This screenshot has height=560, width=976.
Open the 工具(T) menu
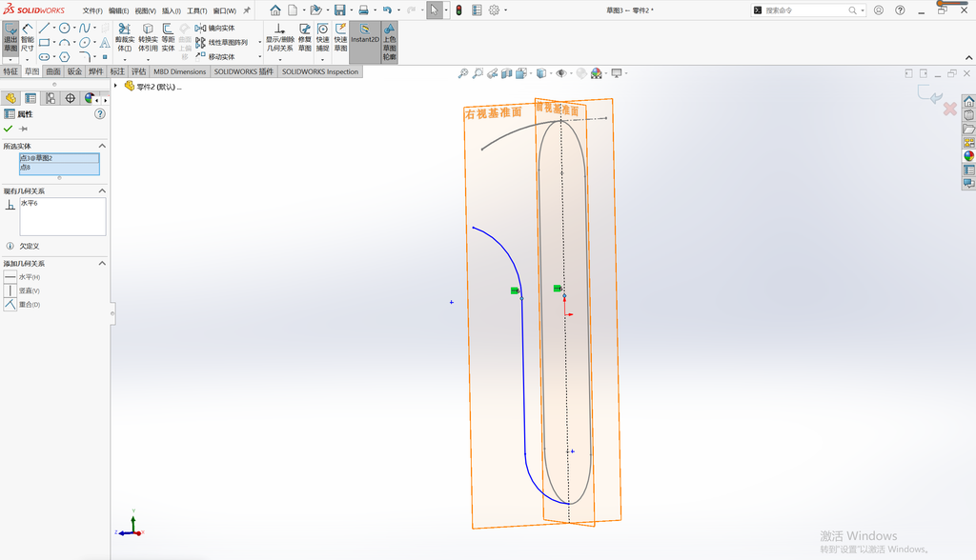(196, 10)
